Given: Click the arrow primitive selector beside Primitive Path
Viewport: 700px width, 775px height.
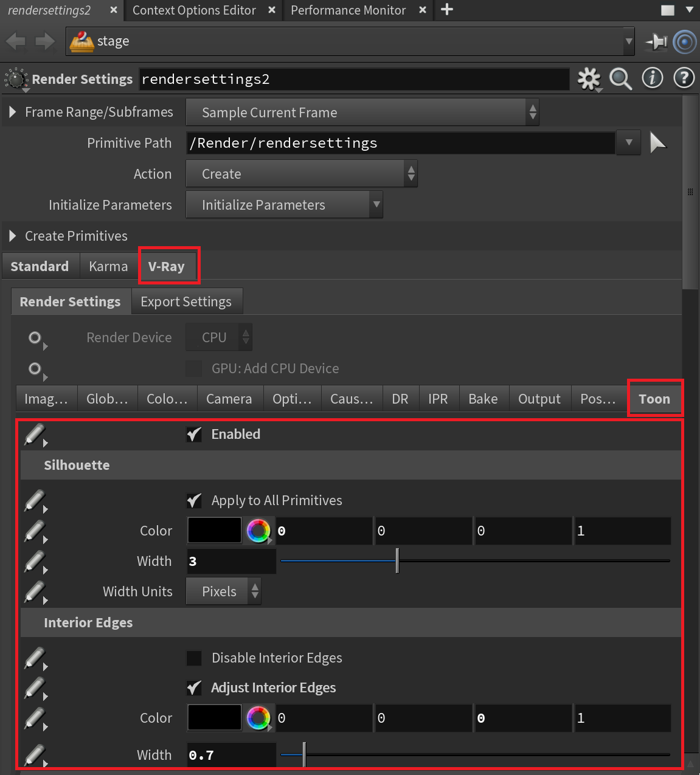Looking at the screenshot, I should (x=657, y=143).
